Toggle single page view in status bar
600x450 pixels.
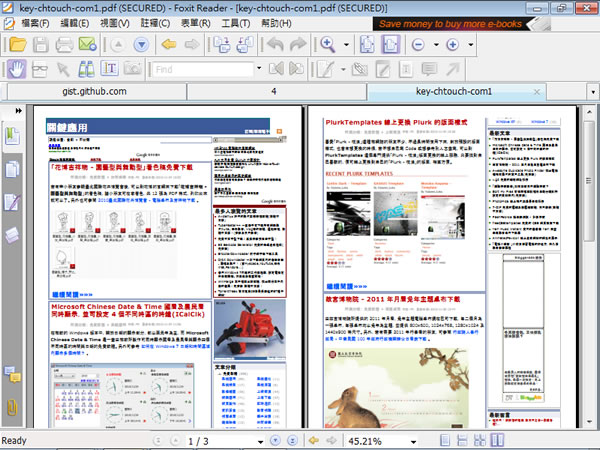click(445, 441)
